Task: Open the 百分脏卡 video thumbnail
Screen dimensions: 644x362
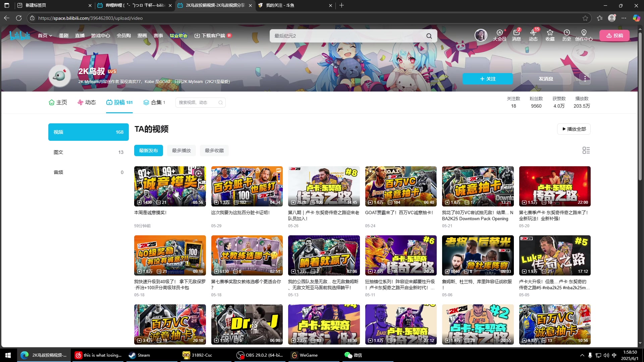Action: [247, 186]
